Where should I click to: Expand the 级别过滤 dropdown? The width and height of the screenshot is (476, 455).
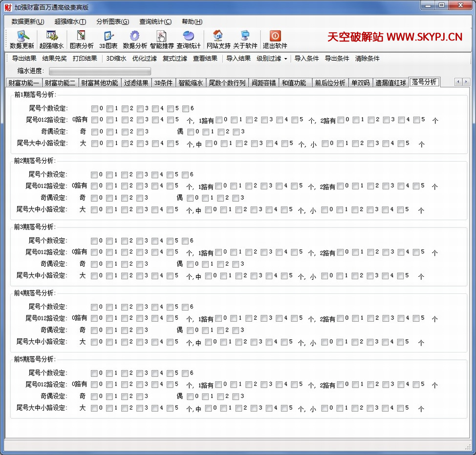coord(272,59)
